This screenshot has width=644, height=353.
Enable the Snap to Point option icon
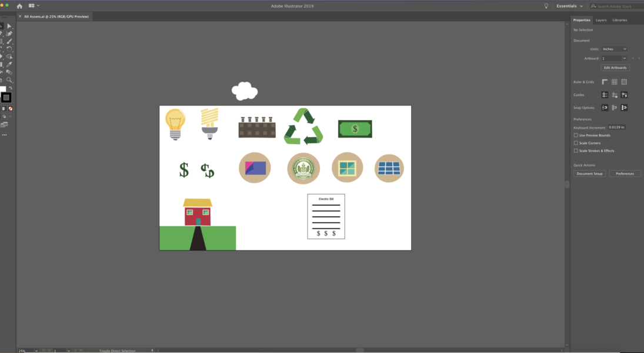pos(624,107)
